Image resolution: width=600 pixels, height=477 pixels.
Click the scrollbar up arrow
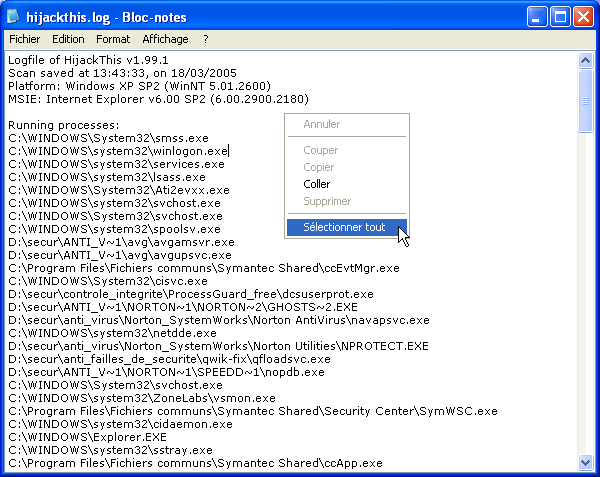[x=585, y=60]
